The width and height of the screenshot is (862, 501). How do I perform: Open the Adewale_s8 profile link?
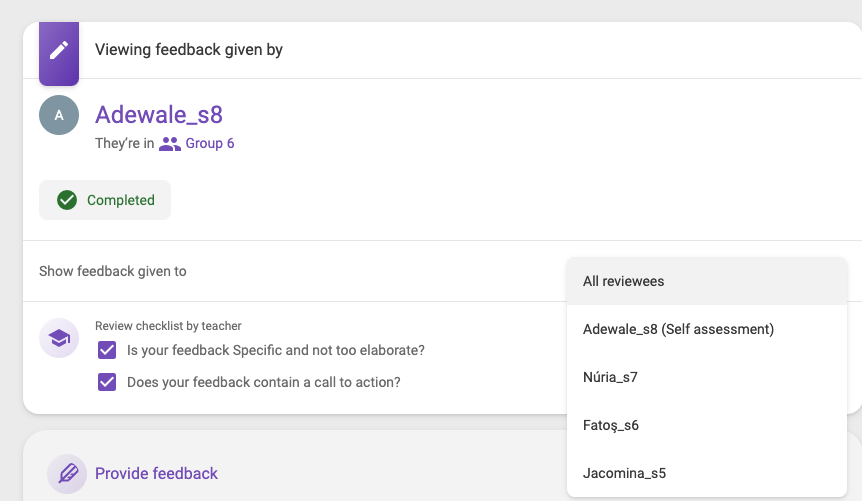[159, 114]
